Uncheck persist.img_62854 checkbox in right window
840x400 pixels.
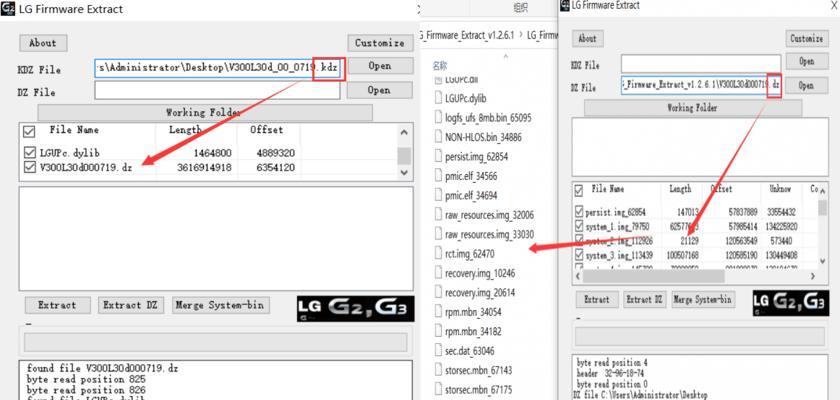click(579, 212)
